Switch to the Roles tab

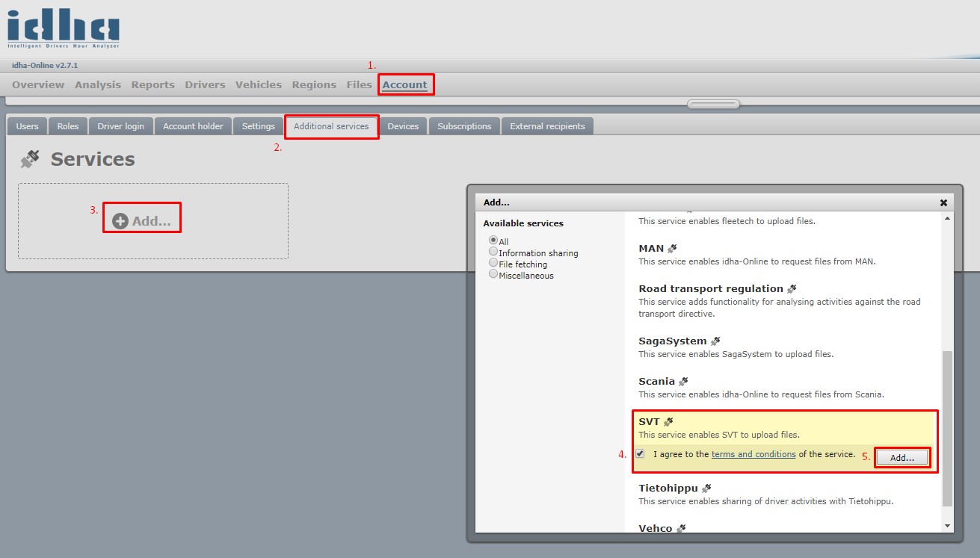pos(68,126)
